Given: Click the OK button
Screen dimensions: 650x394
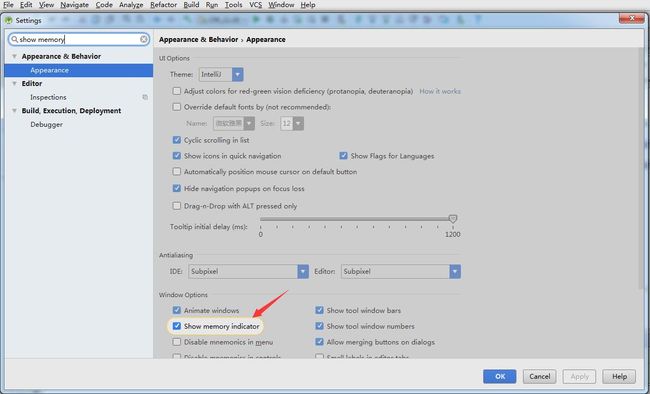Looking at the screenshot, I should (x=500, y=376).
